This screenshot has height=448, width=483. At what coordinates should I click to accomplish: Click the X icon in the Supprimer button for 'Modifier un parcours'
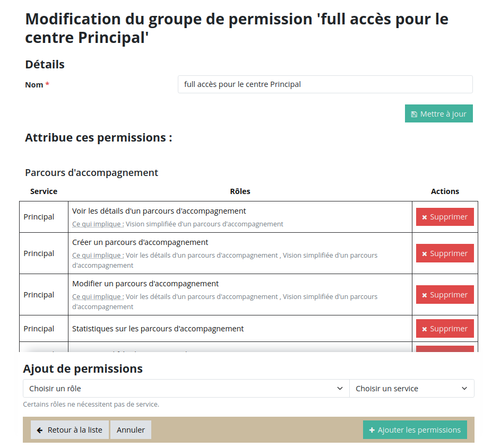click(x=425, y=295)
